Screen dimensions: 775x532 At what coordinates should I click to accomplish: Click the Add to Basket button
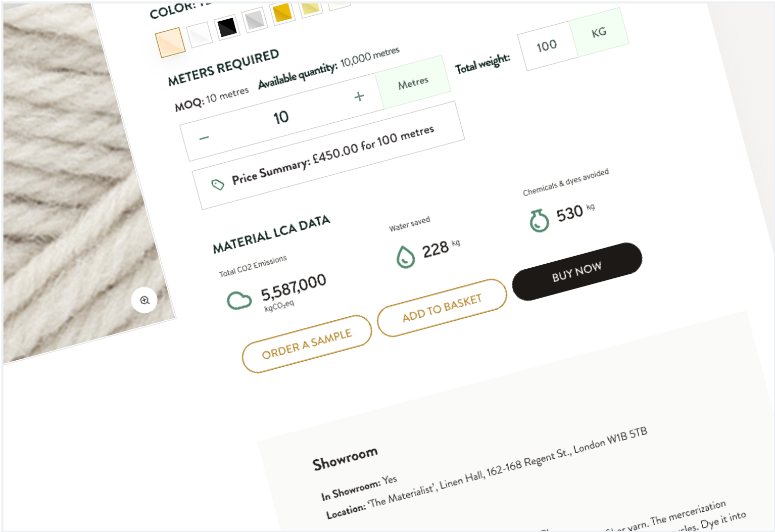pos(442,308)
